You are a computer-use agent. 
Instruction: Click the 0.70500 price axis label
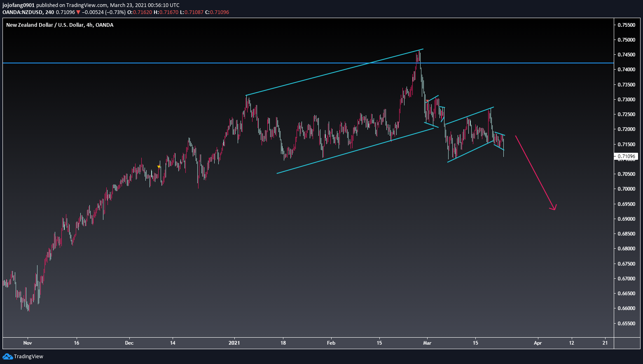coord(626,174)
